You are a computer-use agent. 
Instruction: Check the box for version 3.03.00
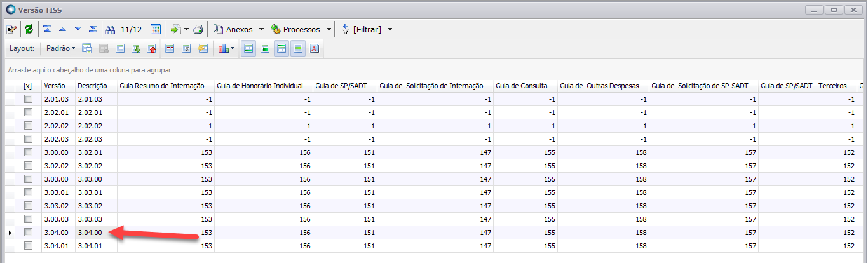tap(28, 179)
